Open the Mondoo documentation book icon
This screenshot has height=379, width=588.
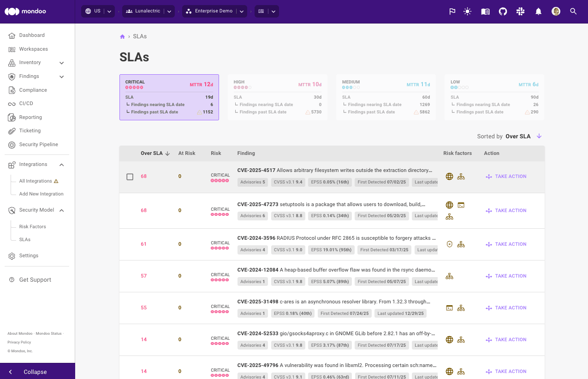coord(485,11)
